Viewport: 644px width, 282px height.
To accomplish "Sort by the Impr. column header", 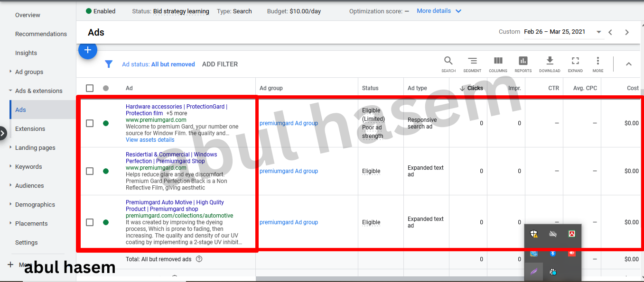I will point(514,88).
